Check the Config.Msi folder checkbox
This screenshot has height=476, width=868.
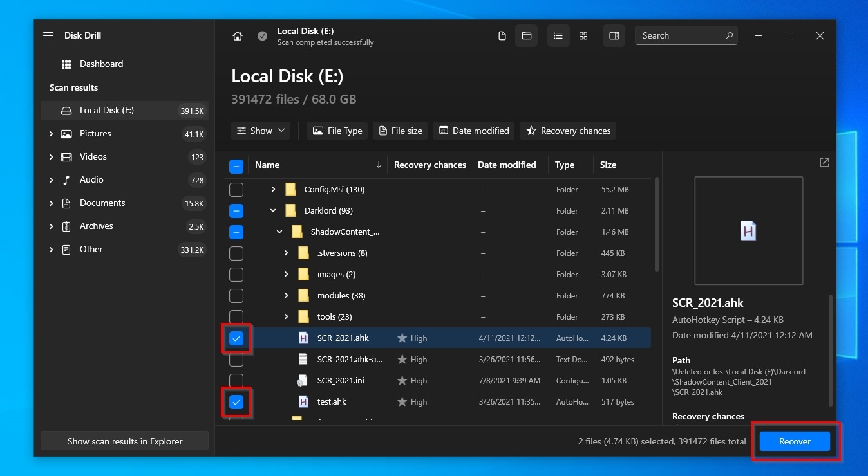click(x=236, y=190)
